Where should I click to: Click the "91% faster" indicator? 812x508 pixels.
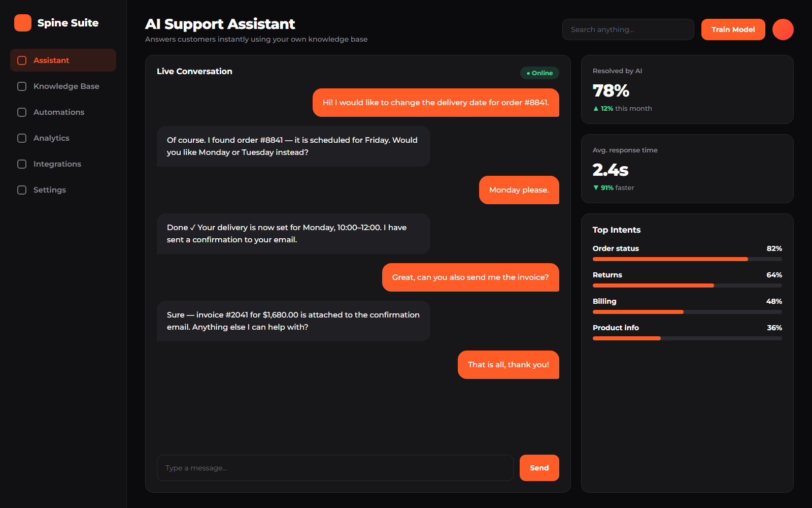click(x=614, y=188)
